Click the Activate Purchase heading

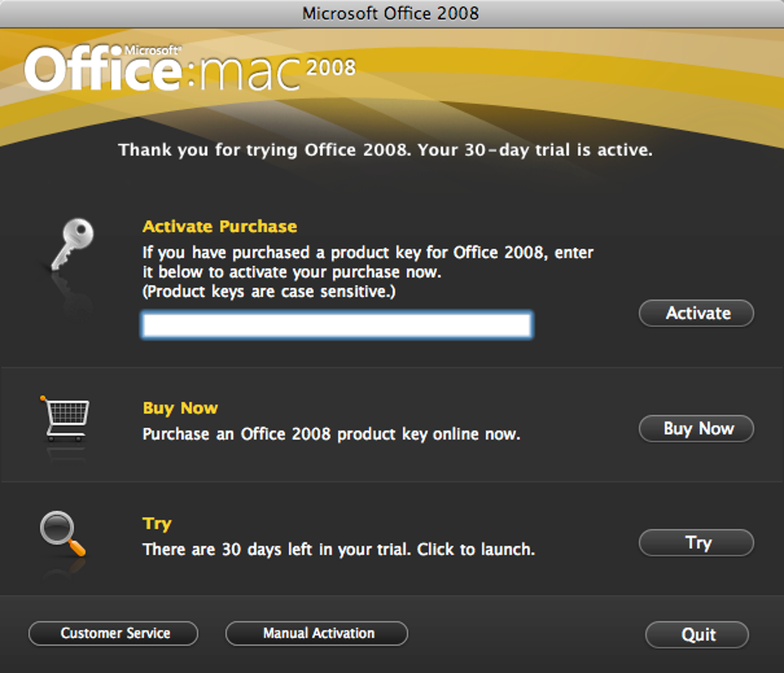point(220,227)
